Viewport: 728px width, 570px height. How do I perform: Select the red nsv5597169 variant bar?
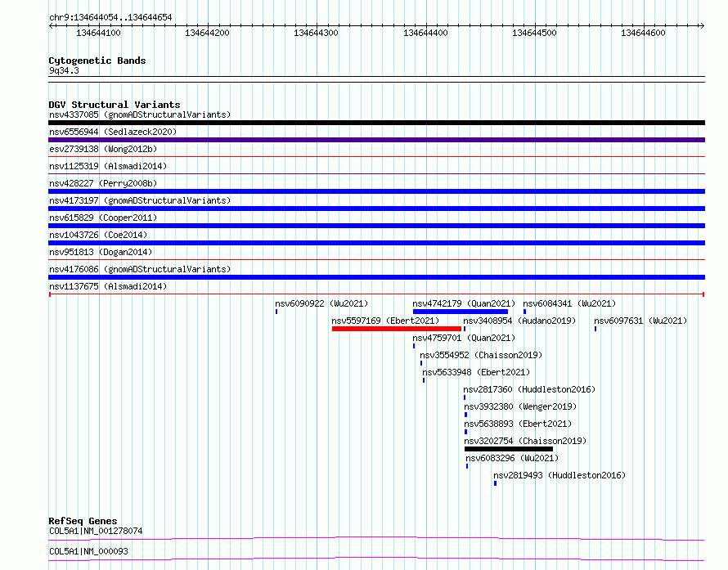pyautogui.click(x=397, y=329)
